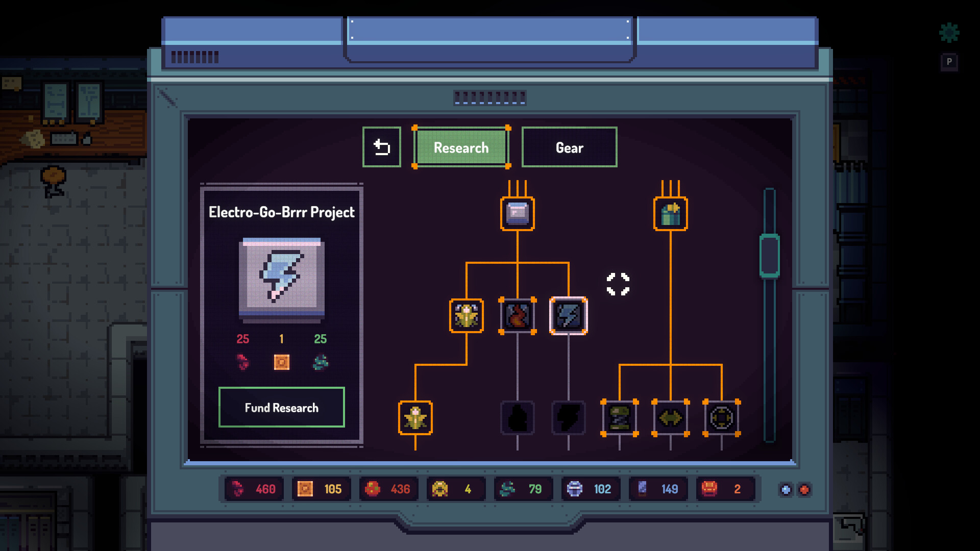Click the back arrow button above the tree
Viewport: 980px width, 551px height.
(381, 147)
